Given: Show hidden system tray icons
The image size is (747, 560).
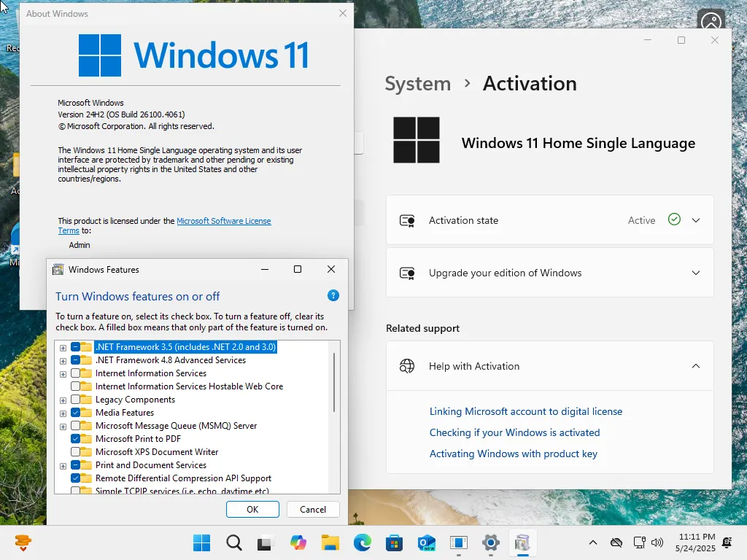Looking at the screenshot, I should 592,542.
